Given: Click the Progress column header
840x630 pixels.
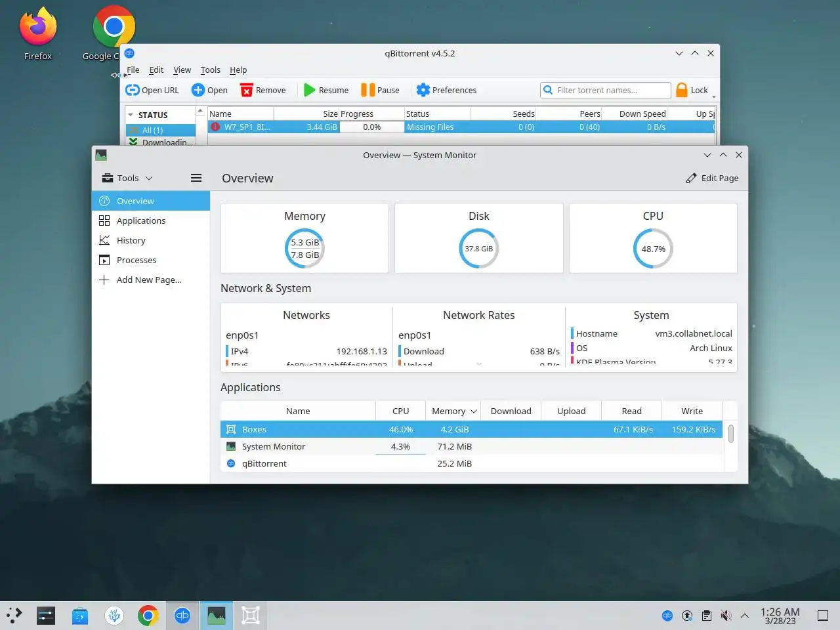Looking at the screenshot, I should (x=371, y=114).
